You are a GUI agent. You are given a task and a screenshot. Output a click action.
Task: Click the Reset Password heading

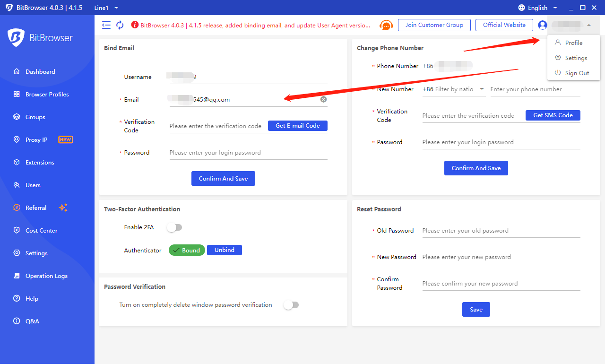[379, 209]
